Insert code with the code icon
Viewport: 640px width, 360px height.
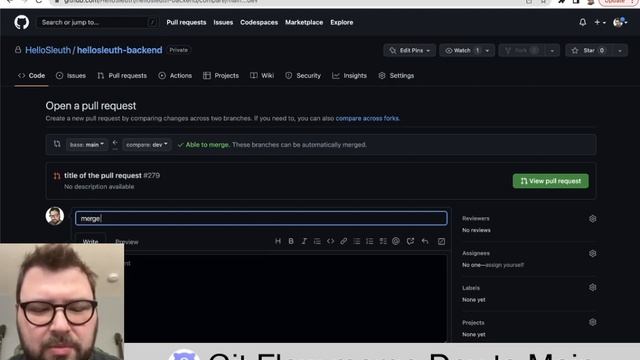tap(330, 241)
